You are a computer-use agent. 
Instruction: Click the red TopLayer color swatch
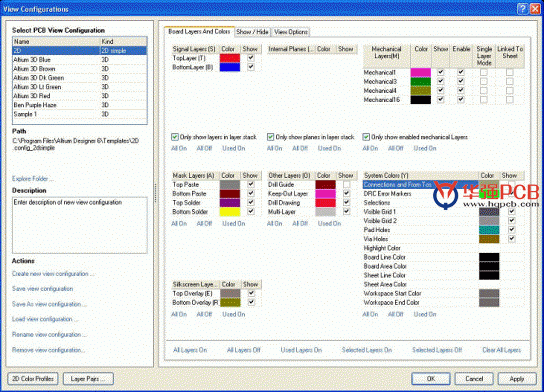click(230, 58)
